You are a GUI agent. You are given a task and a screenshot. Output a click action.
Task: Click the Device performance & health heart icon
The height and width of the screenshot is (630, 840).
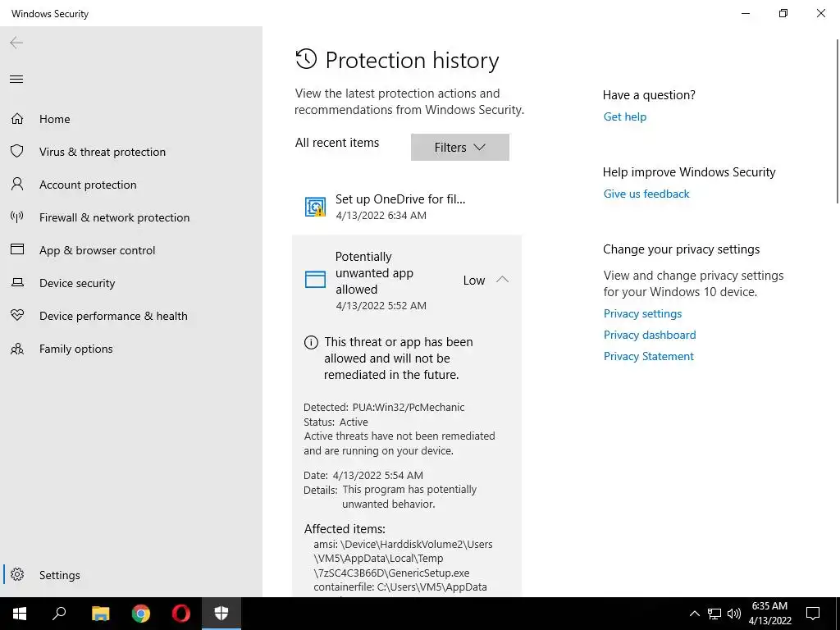pos(17,316)
